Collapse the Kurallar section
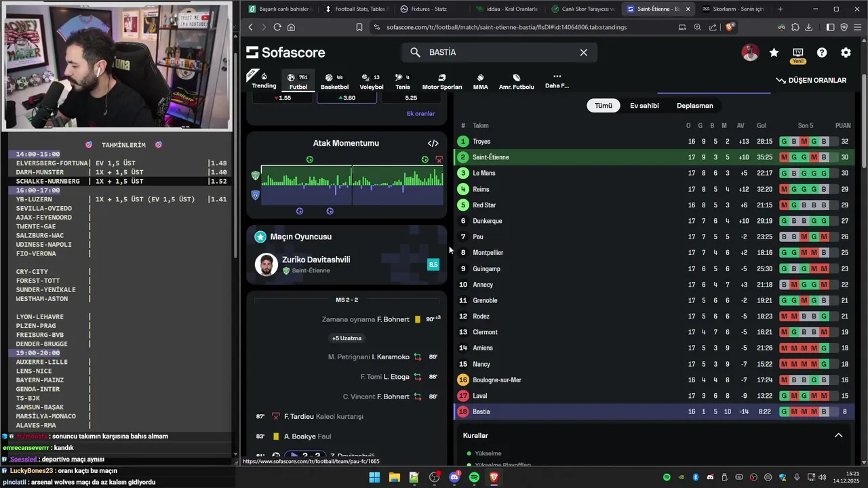This screenshot has height=488, width=868. (x=838, y=435)
